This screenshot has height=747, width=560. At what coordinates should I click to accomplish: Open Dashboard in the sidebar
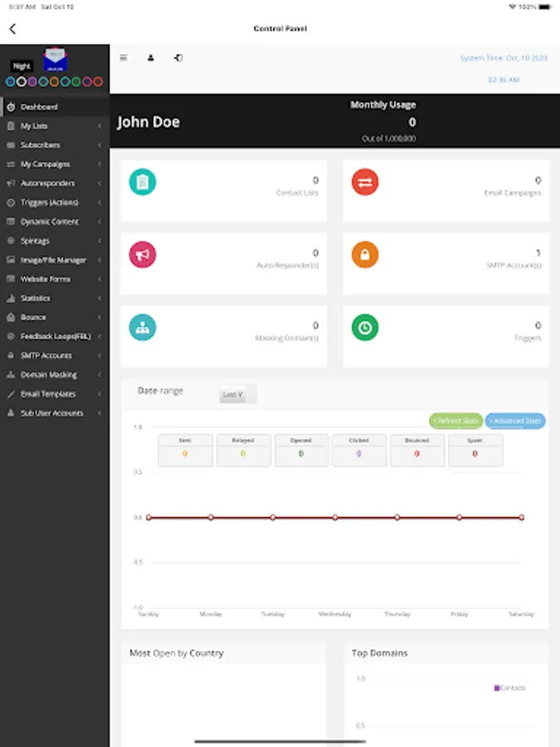[55, 107]
